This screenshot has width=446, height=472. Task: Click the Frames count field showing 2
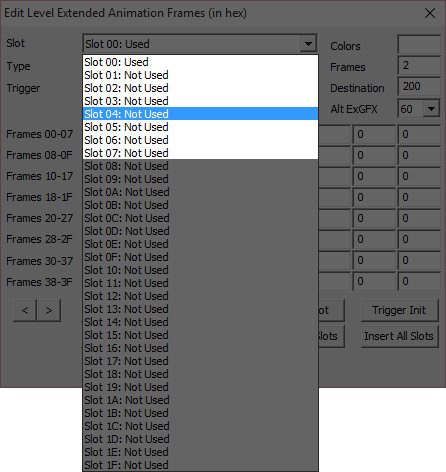(419, 65)
